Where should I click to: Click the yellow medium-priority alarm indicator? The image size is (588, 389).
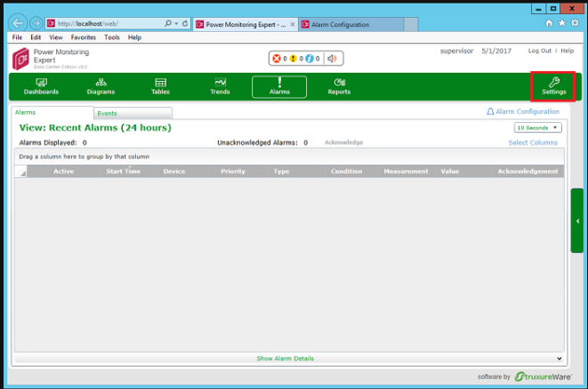click(x=293, y=59)
